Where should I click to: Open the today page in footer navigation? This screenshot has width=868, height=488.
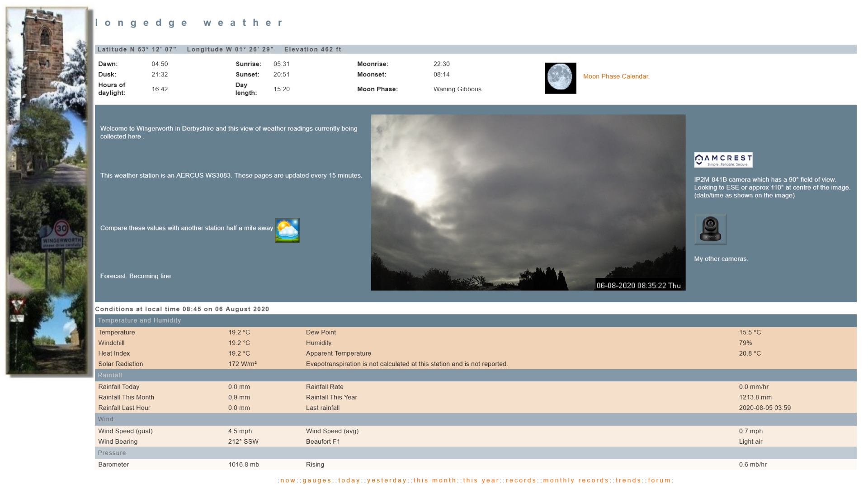click(x=349, y=480)
